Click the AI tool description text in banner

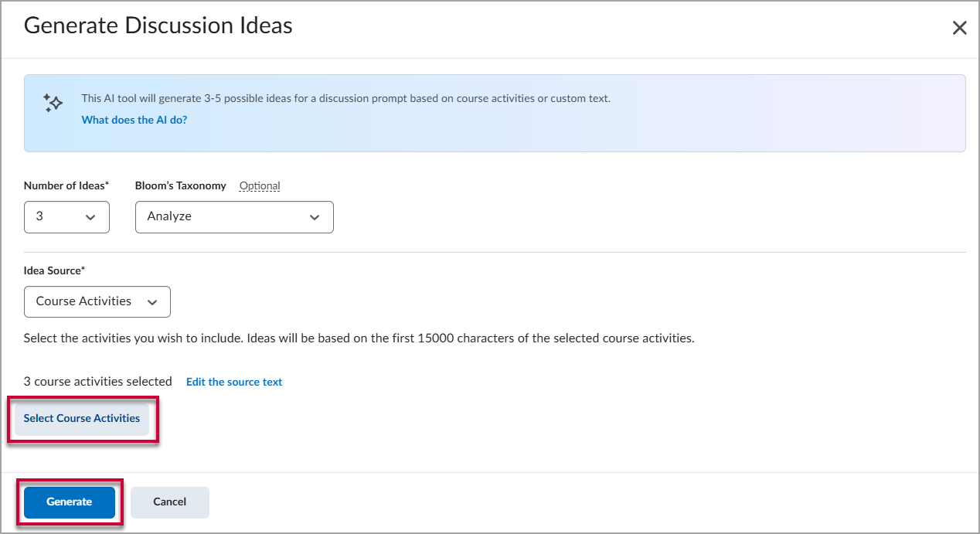346,98
